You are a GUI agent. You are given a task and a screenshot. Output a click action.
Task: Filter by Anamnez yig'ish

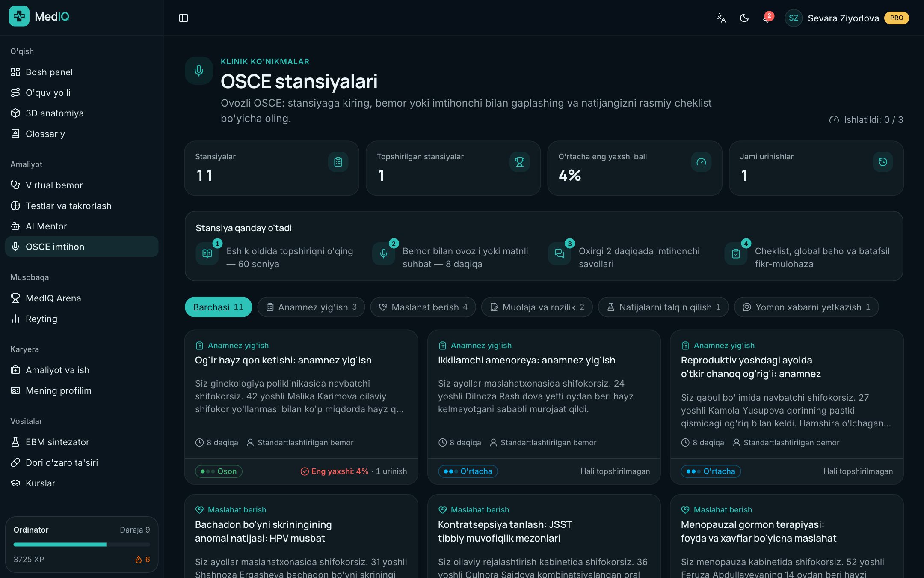[311, 307]
